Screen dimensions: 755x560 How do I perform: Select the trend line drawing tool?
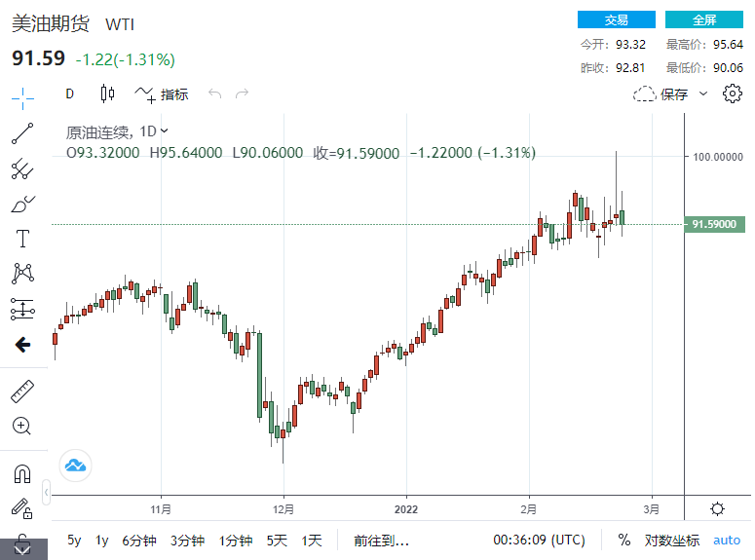tap(21, 133)
